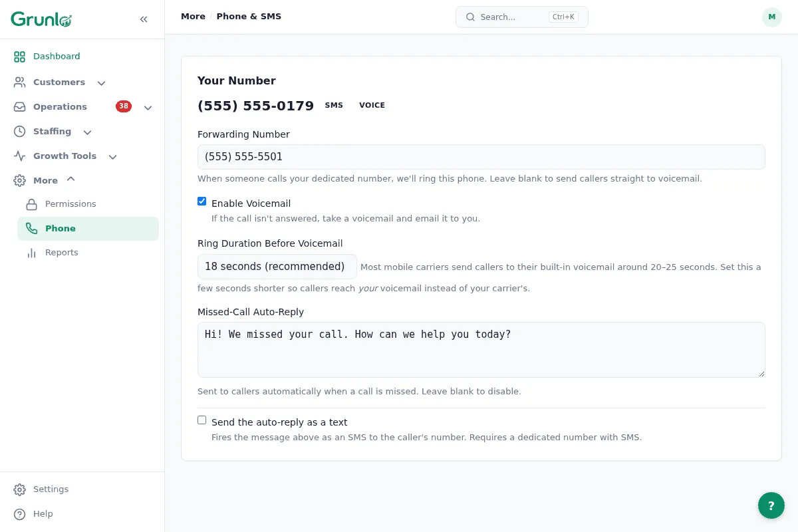Focus the Forwarding Number field
Viewport: 798px width, 532px height.
pos(481,157)
